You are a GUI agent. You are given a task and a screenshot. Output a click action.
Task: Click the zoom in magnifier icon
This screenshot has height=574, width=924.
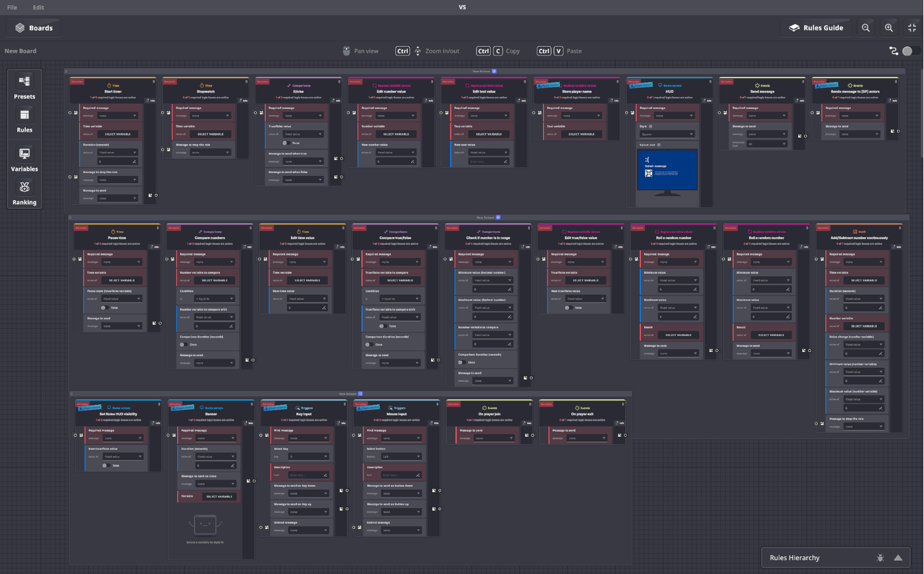[x=889, y=28]
